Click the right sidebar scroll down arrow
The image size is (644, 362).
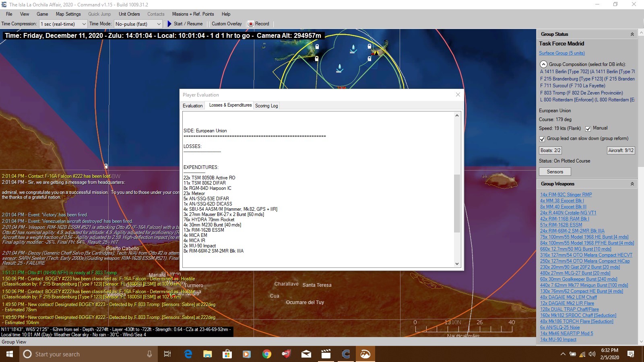[x=640, y=341]
